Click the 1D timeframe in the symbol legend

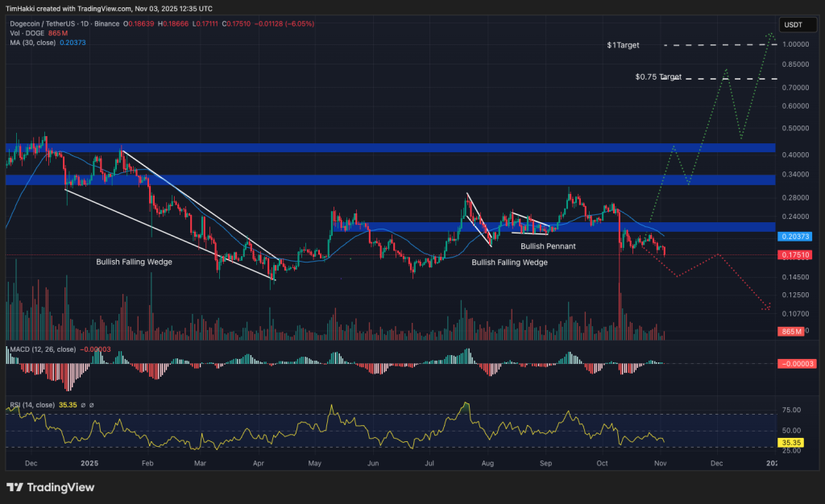point(83,23)
